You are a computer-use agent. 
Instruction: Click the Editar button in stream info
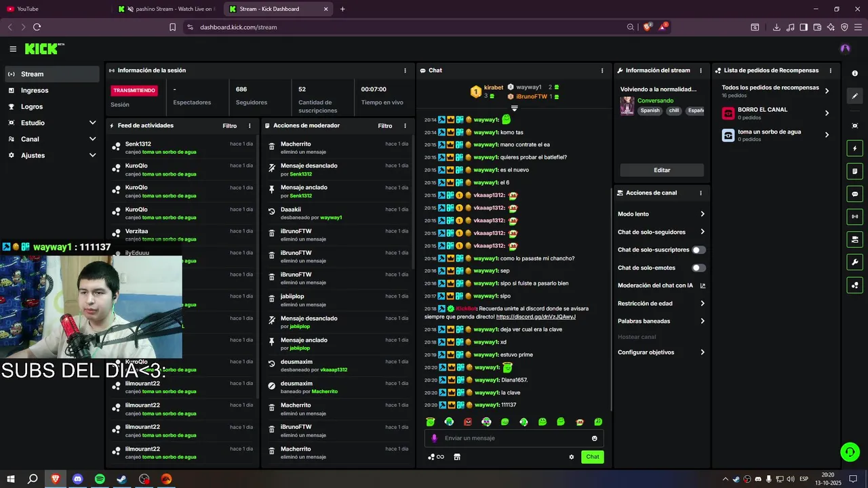[x=662, y=170]
